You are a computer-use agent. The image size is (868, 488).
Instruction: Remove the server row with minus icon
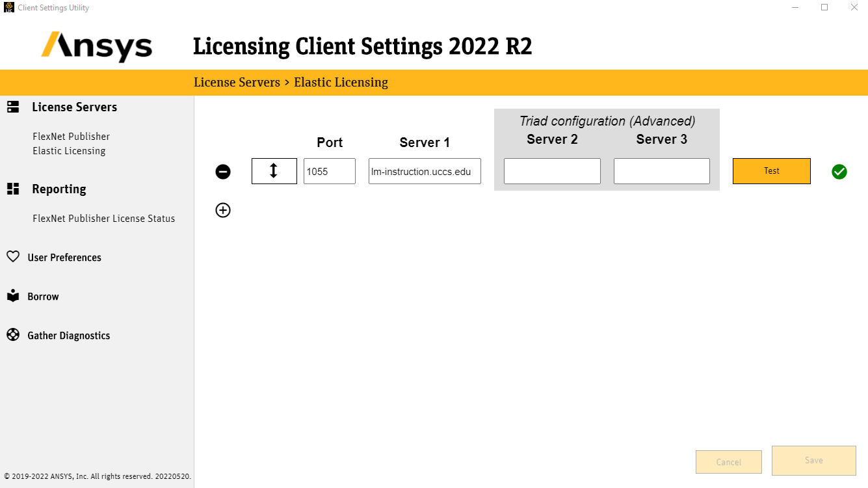coord(223,172)
